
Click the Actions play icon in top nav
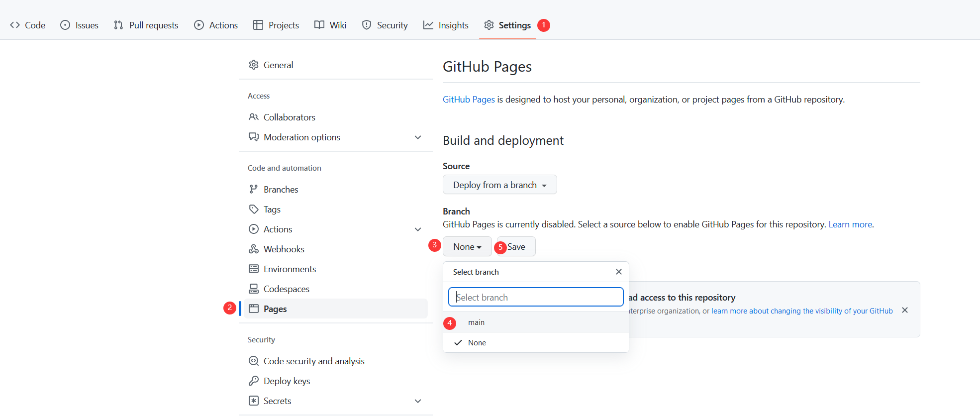pyautogui.click(x=199, y=25)
